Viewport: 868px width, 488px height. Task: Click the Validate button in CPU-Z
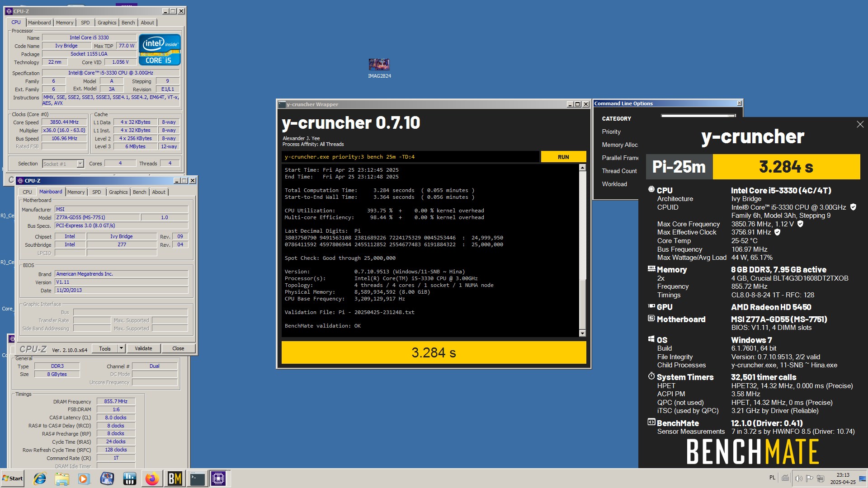(143, 348)
